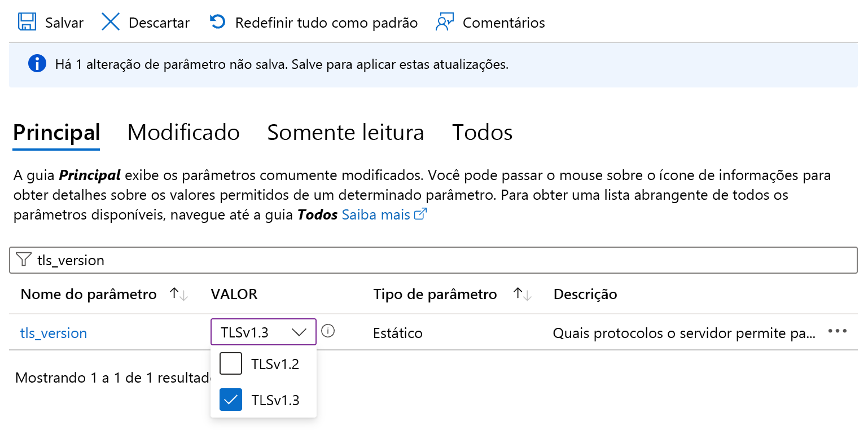Image resolution: width=868 pixels, height=430 pixels.
Task: Click the external link icon after Saiba mais
Action: click(420, 214)
